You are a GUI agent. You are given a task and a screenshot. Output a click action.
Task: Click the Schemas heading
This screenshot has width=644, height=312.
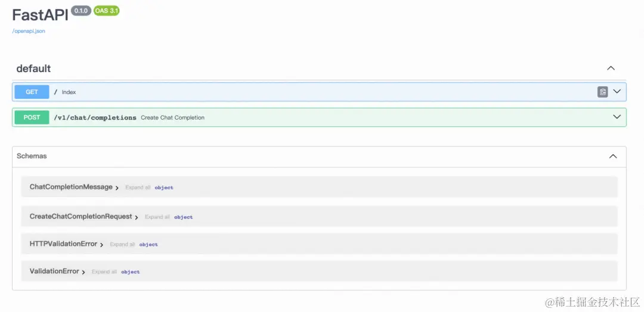[x=32, y=156]
